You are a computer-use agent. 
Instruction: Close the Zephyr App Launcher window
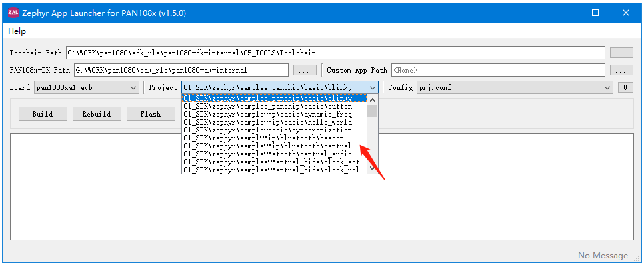click(x=626, y=13)
